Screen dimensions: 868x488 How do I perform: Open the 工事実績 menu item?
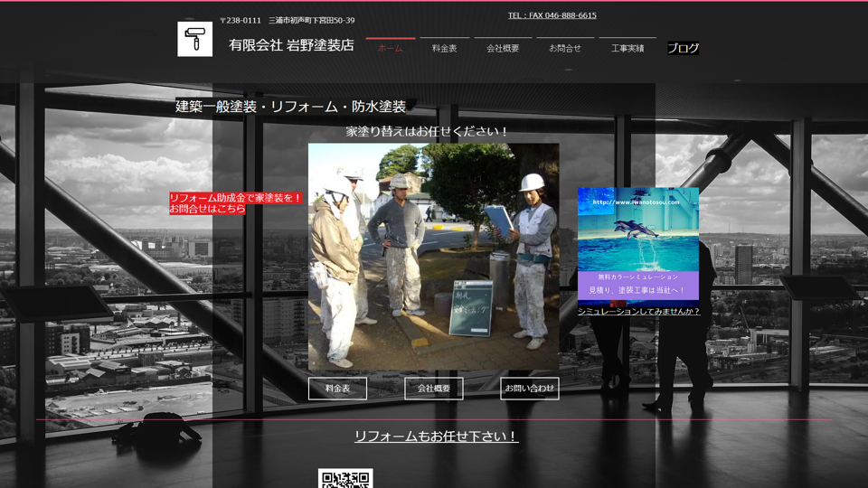(x=627, y=48)
